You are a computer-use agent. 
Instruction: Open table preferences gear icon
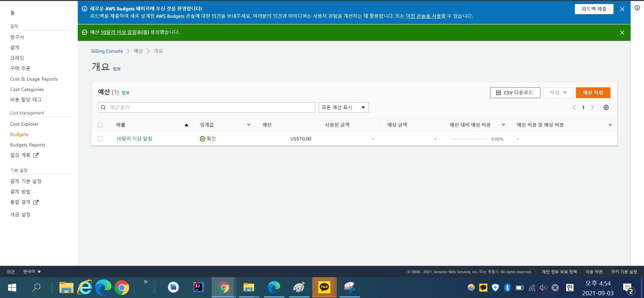coord(606,108)
